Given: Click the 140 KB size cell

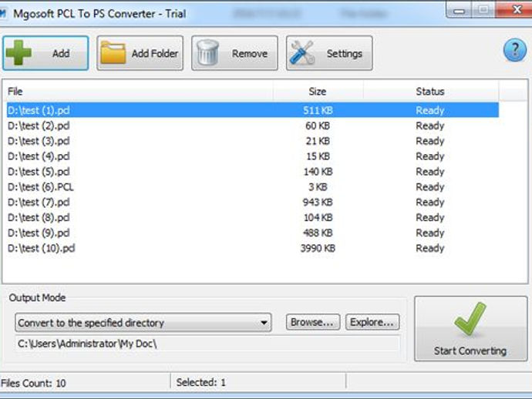Looking at the screenshot, I should click(318, 172).
